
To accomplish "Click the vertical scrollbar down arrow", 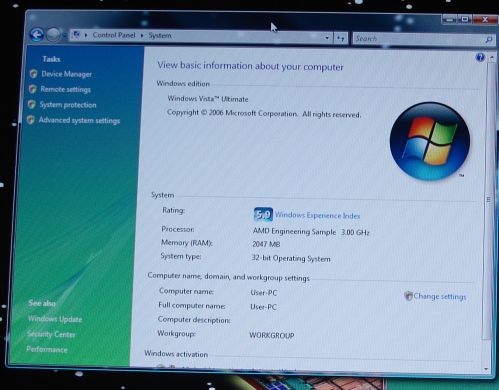I will click(486, 369).
